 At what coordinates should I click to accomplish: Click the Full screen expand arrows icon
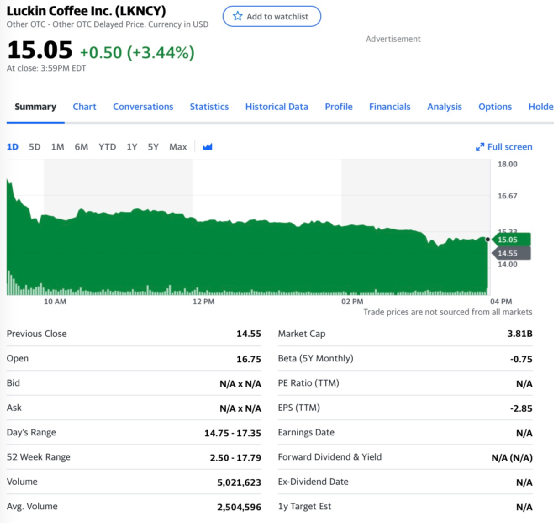480,147
